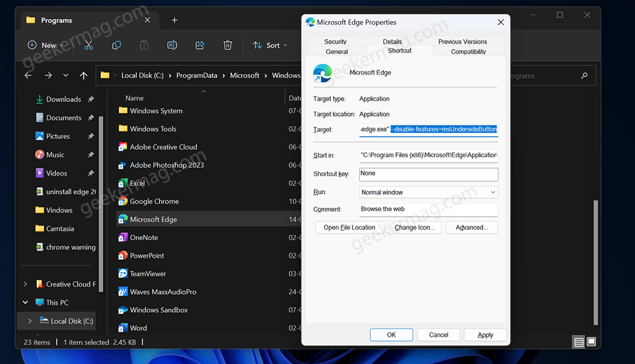This screenshot has width=635, height=364.
Task: Switch to the Details tab
Action: pyautogui.click(x=392, y=41)
